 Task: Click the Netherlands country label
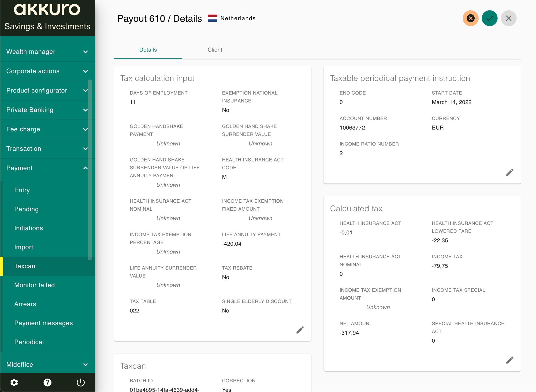[238, 18]
